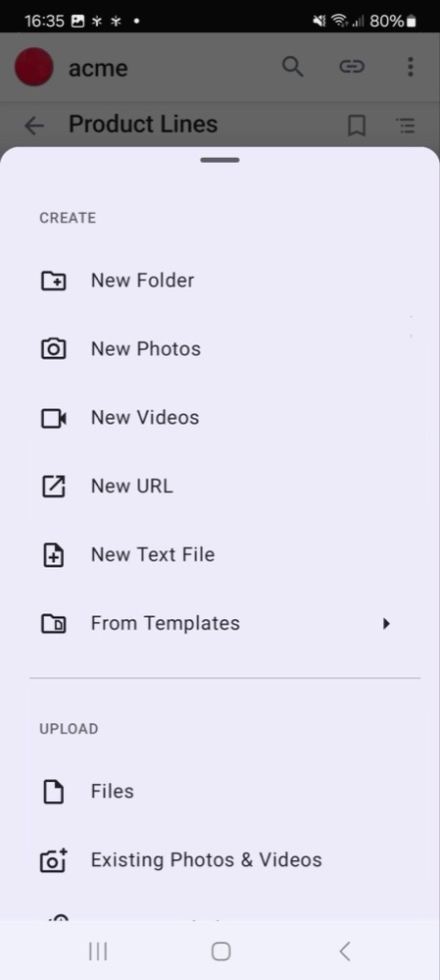Tap the Android home navigation button
Image resolution: width=440 pixels, height=980 pixels.
click(x=220, y=952)
